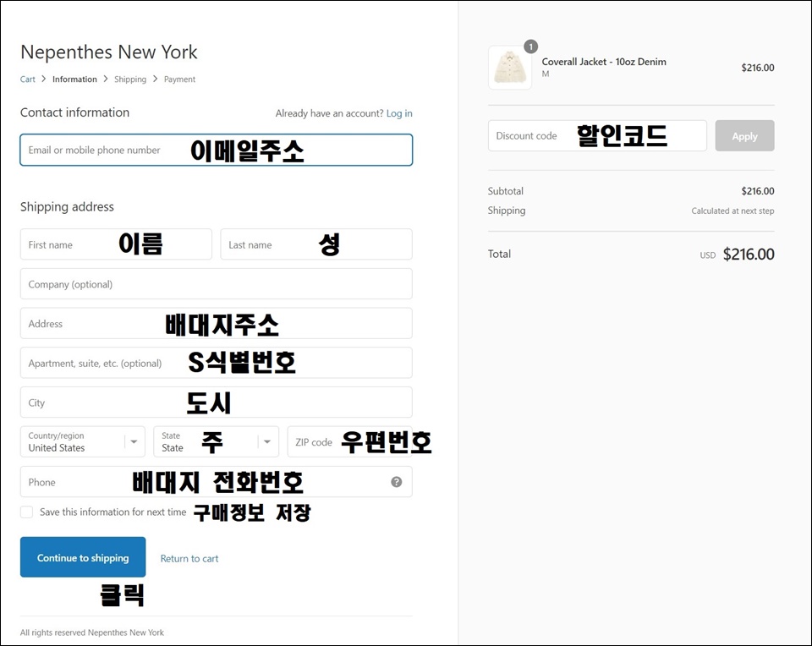The height and width of the screenshot is (646, 812).
Task: Click the Apply discount button
Action: point(744,135)
